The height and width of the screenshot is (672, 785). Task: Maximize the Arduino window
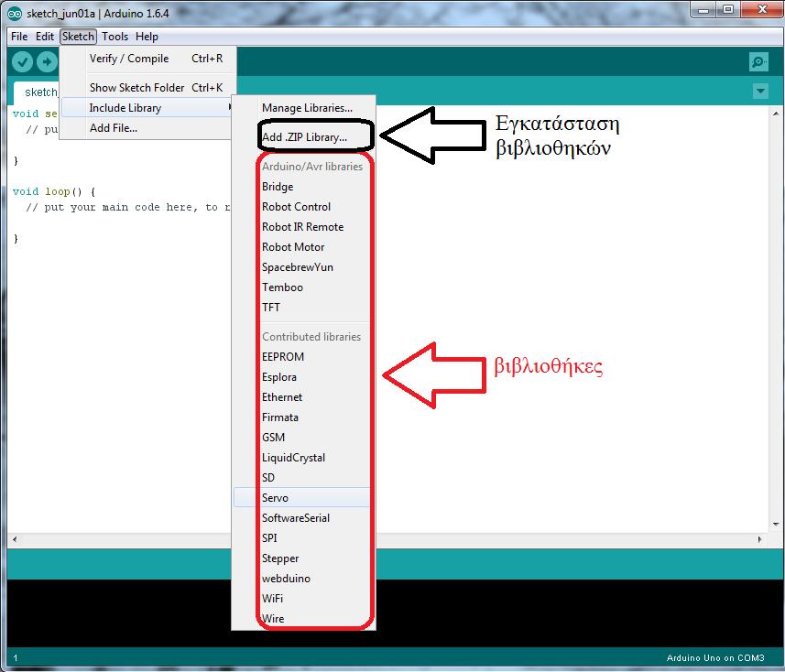click(x=728, y=9)
